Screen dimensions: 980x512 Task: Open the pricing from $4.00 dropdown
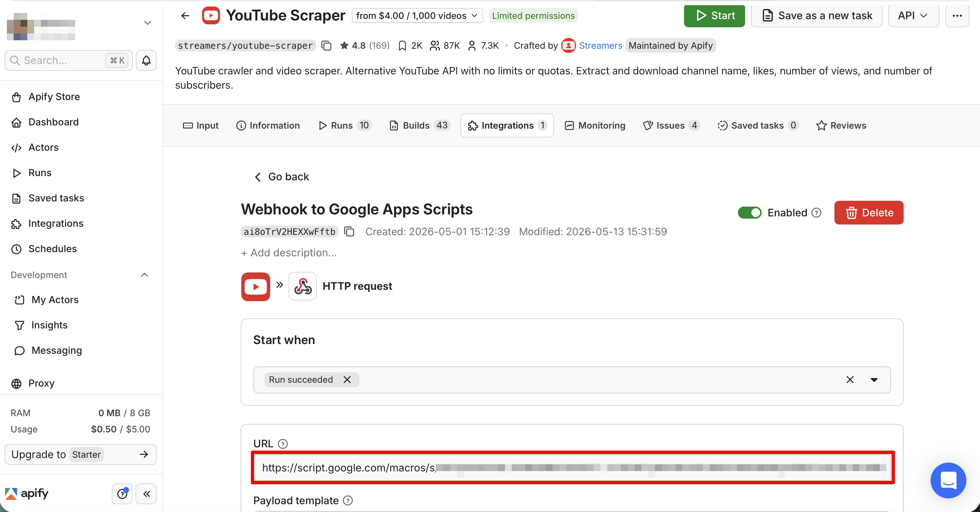pyautogui.click(x=417, y=16)
